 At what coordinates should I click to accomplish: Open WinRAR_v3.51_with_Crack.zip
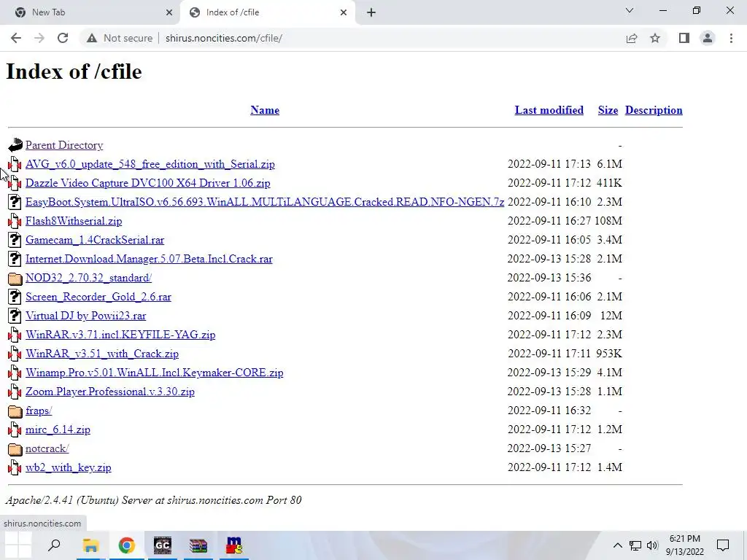click(102, 354)
